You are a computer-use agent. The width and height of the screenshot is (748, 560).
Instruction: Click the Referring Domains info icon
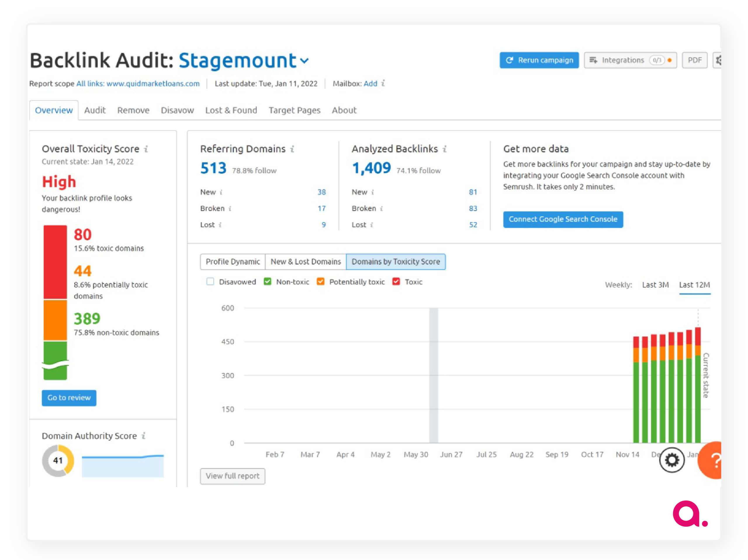292,149
